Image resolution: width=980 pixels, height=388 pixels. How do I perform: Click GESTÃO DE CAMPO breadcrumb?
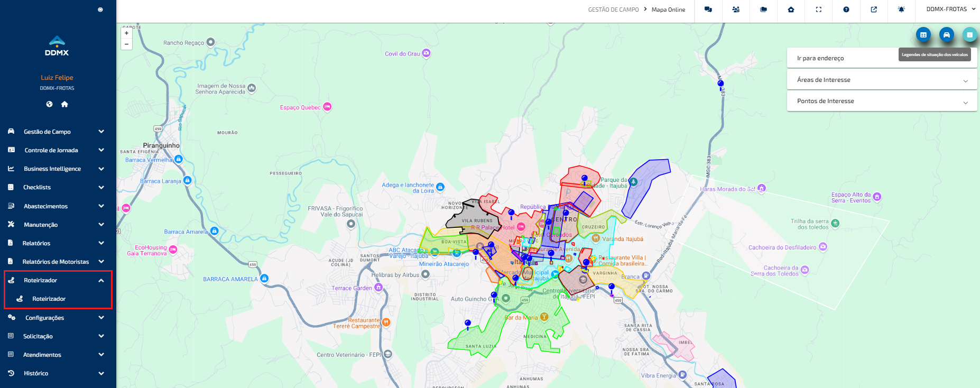click(613, 10)
